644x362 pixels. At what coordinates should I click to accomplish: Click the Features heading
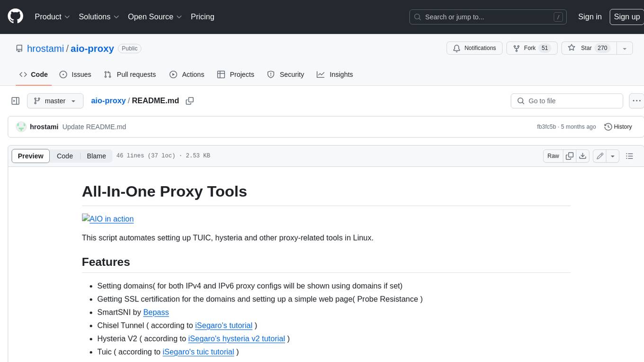click(x=106, y=262)
